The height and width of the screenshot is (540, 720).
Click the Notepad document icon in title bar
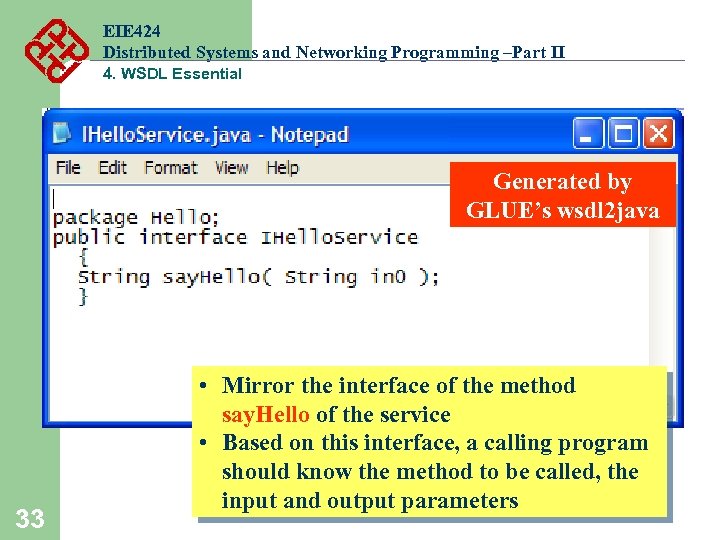pyautogui.click(x=62, y=133)
